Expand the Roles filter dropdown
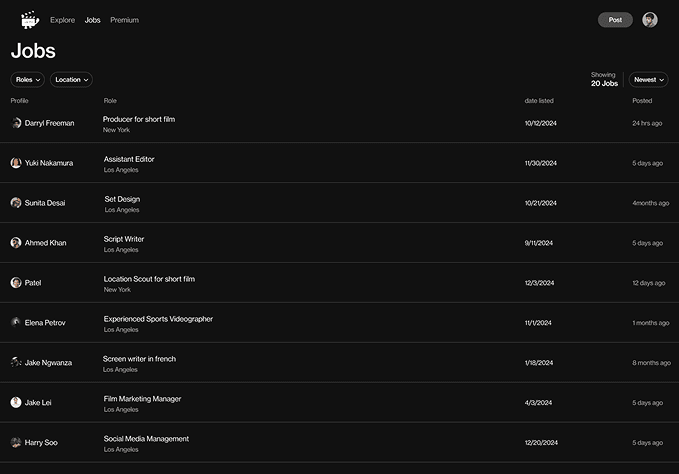This screenshot has height=474, width=679. click(28, 79)
